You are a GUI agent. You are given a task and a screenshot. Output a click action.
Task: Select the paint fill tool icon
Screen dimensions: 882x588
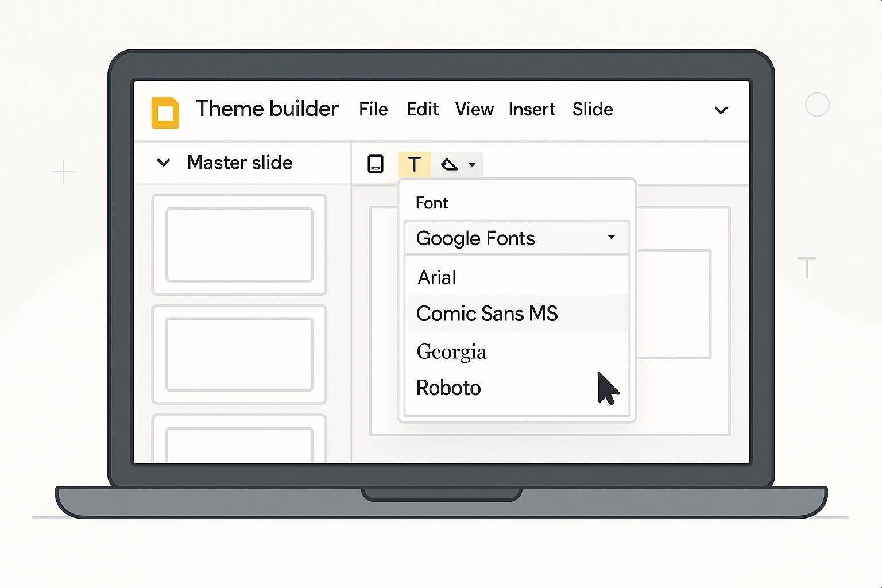pyautogui.click(x=449, y=165)
